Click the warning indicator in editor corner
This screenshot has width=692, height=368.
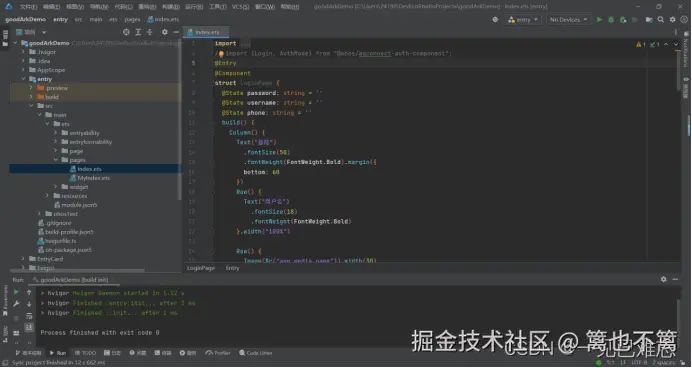pyautogui.click(x=641, y=45)
